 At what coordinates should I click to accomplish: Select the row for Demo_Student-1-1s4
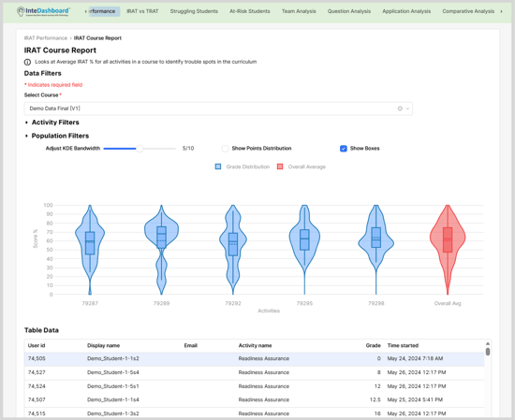(x=254, y=400)
